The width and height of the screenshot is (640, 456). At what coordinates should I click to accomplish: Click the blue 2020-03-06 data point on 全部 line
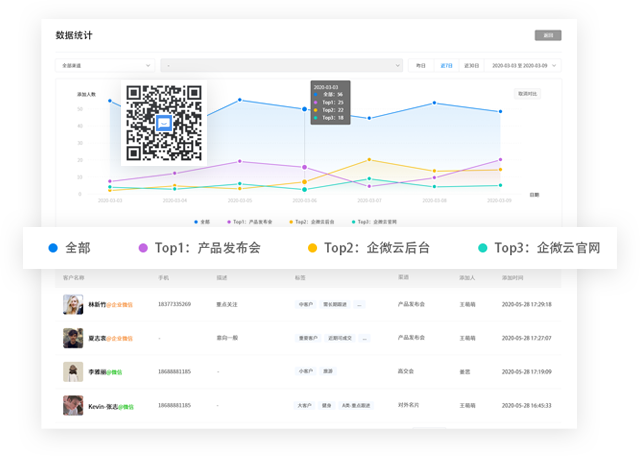[x=304, y=109]
